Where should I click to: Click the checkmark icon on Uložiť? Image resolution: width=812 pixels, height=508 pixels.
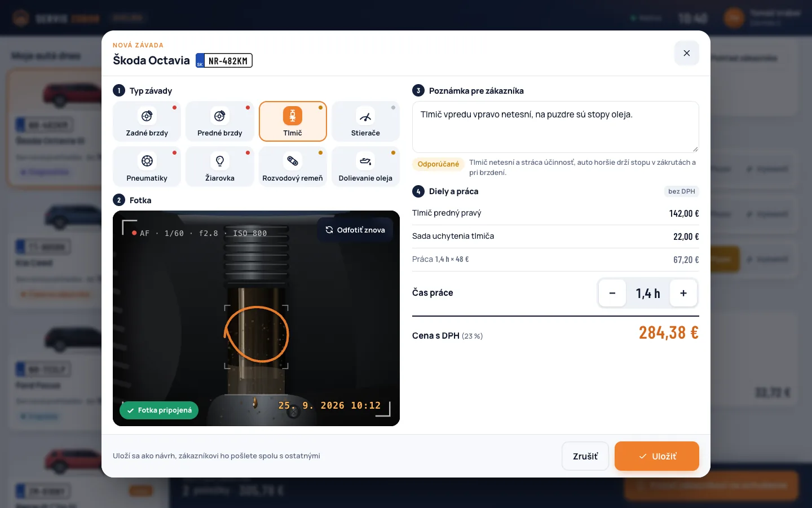(643, 456)
